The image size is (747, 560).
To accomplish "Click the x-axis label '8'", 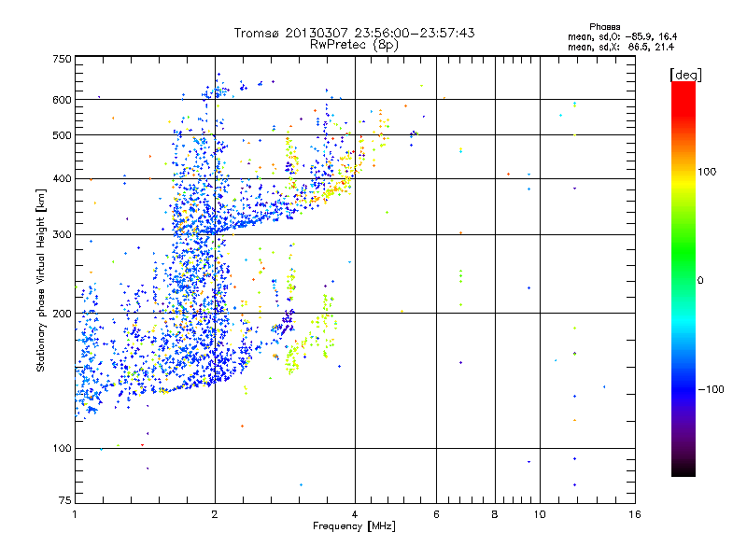I will coord(495,514).
